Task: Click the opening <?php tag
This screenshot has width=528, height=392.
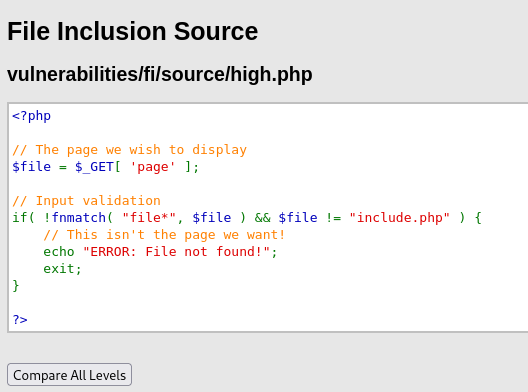Action: tap(32, 116)
